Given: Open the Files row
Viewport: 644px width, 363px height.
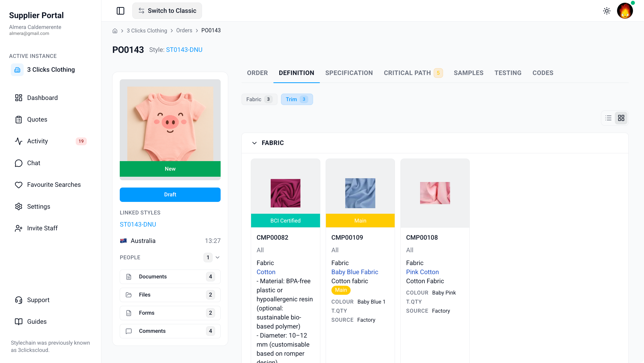Looking at the screenshot, I should point(170,295).
